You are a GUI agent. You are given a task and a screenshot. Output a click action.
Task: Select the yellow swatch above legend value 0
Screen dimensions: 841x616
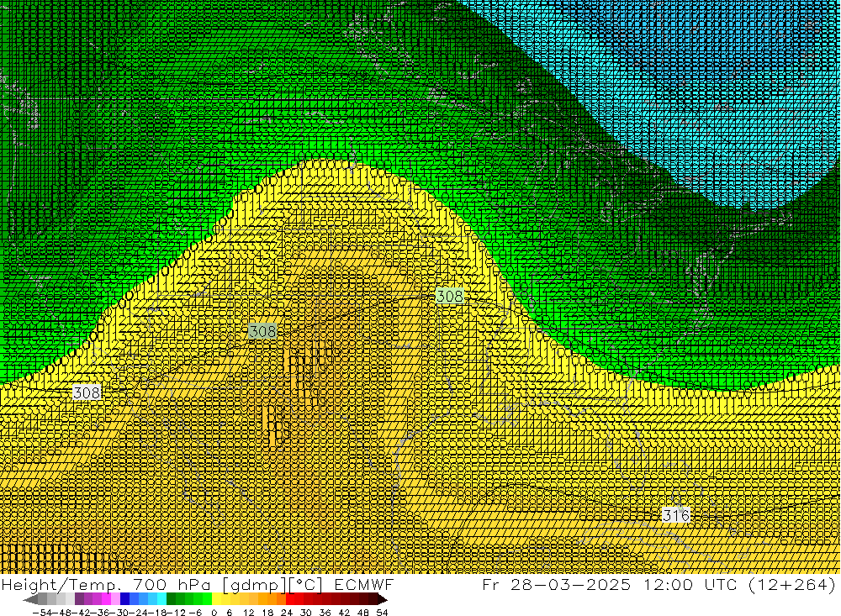[217, 599]
